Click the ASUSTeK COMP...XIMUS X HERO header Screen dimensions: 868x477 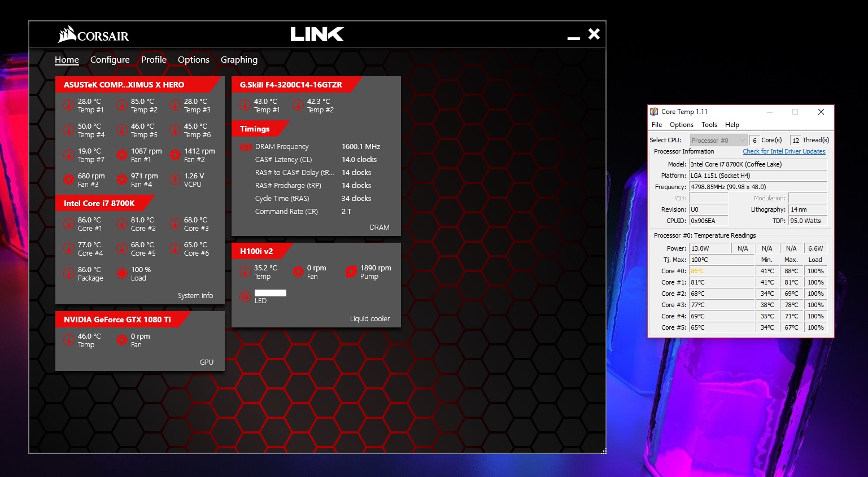pos(137,85)
